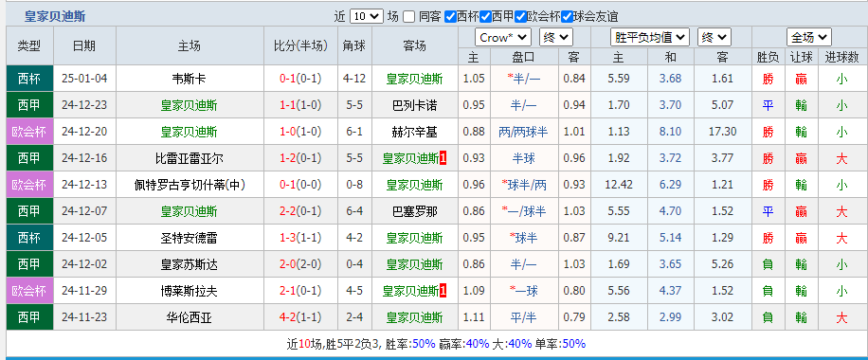The height and width of the screenshot is (360, 868).
Task: Click the 1-0(1-0) score against 赫尔辛基
Action: pyautogui.click(x=300, y=132)
